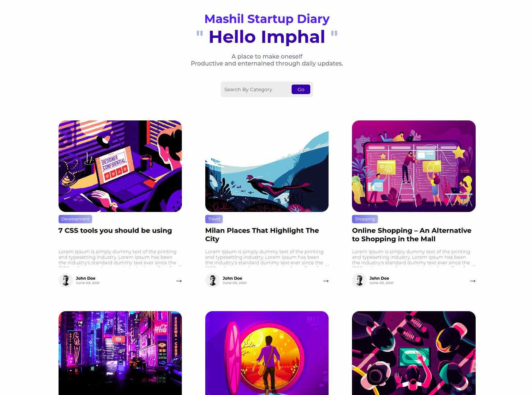This screenshot has width=532, height=395.
Task: Click the arrow on the Milan Places card
Action: click(326, 281)
